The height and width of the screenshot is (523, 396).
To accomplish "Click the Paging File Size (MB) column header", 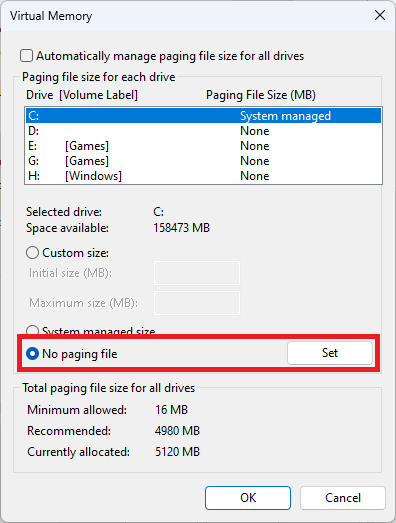I will click(x=261, y=95).
